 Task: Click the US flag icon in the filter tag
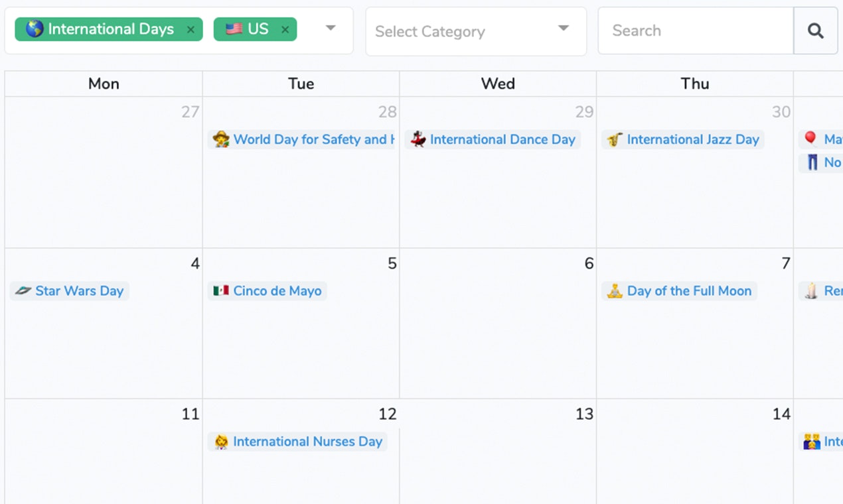234,29
